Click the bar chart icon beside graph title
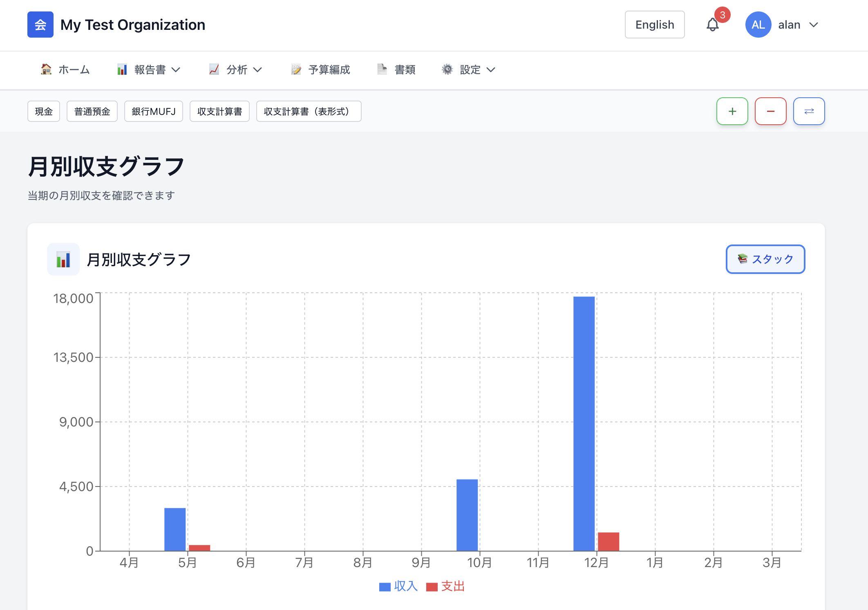This screenshot has width=868, height=610. point(63,259)
